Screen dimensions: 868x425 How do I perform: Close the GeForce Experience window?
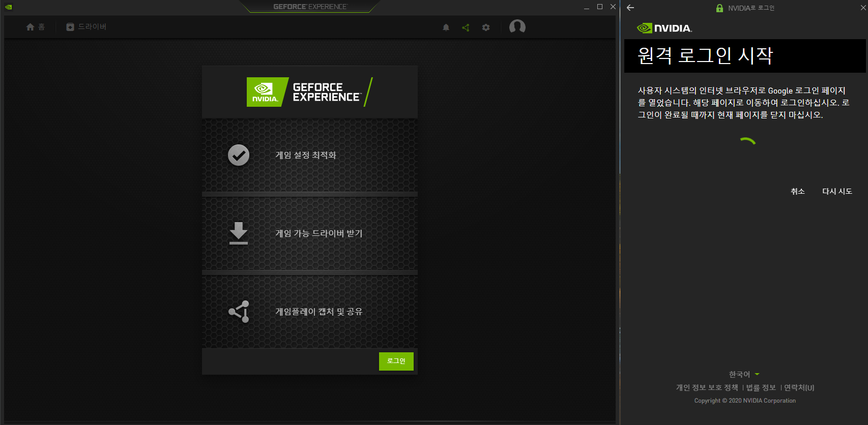click(613, 7)
